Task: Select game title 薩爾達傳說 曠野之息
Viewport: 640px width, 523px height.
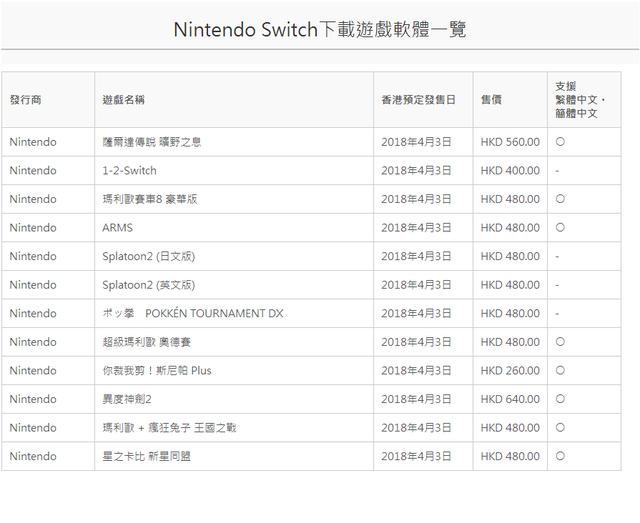Action: pos(151,142)
